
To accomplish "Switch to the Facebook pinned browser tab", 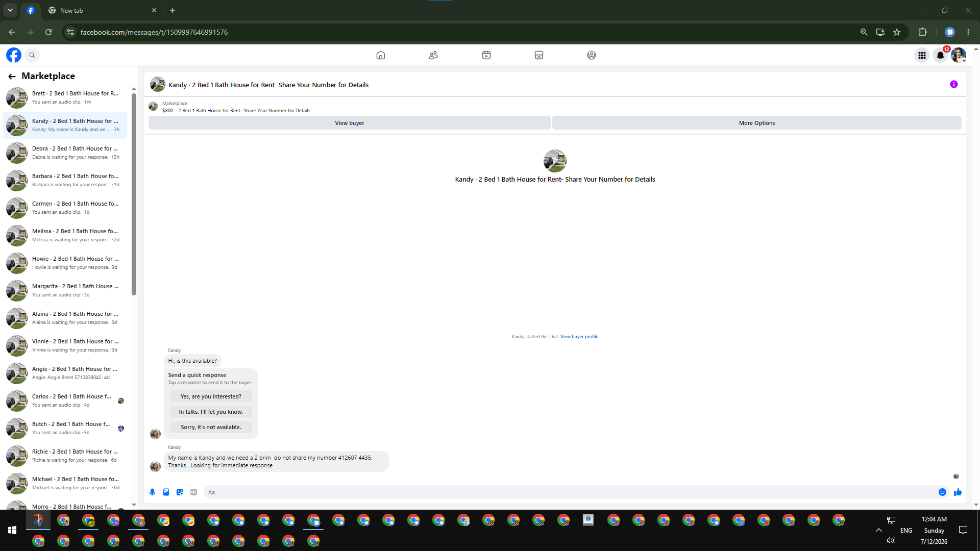I will tap(31, 10).
